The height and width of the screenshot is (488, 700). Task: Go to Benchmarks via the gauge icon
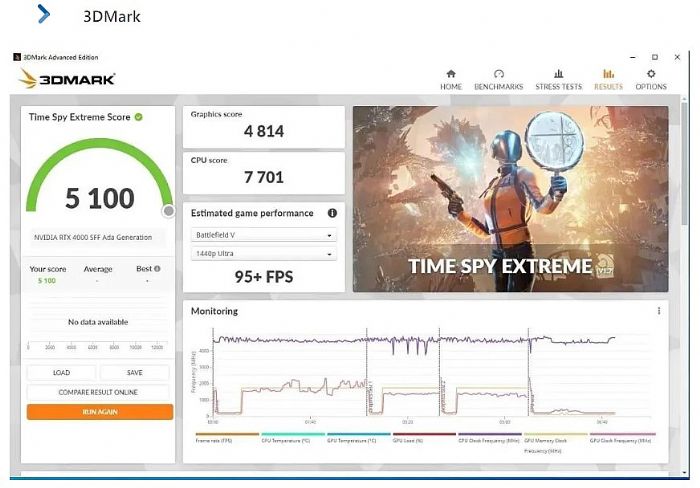click(498, 74)
